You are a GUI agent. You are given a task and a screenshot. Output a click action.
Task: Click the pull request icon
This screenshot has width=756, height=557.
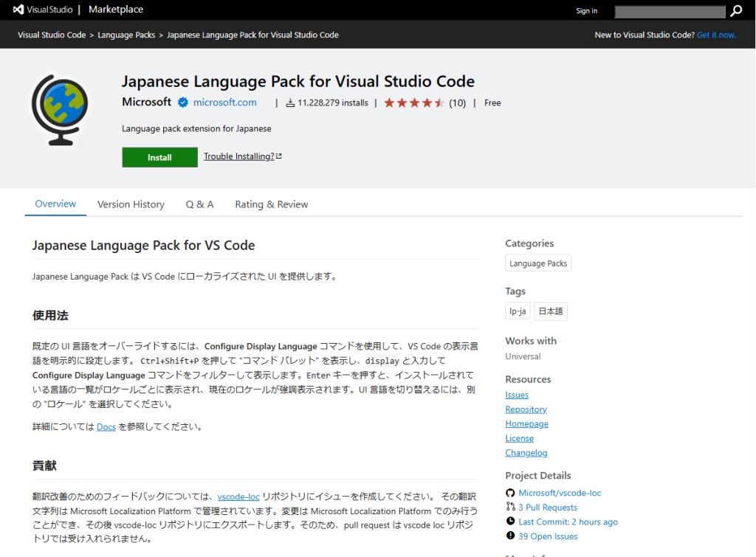tap(510, 506)
